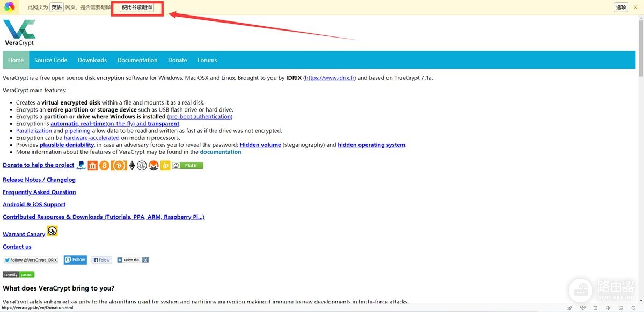
Task: Click the Monero donation icon
Action: (x=153, y=166)
